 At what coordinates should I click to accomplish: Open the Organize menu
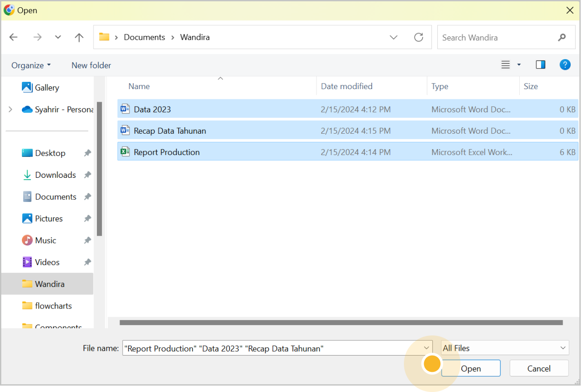point(31,65)
